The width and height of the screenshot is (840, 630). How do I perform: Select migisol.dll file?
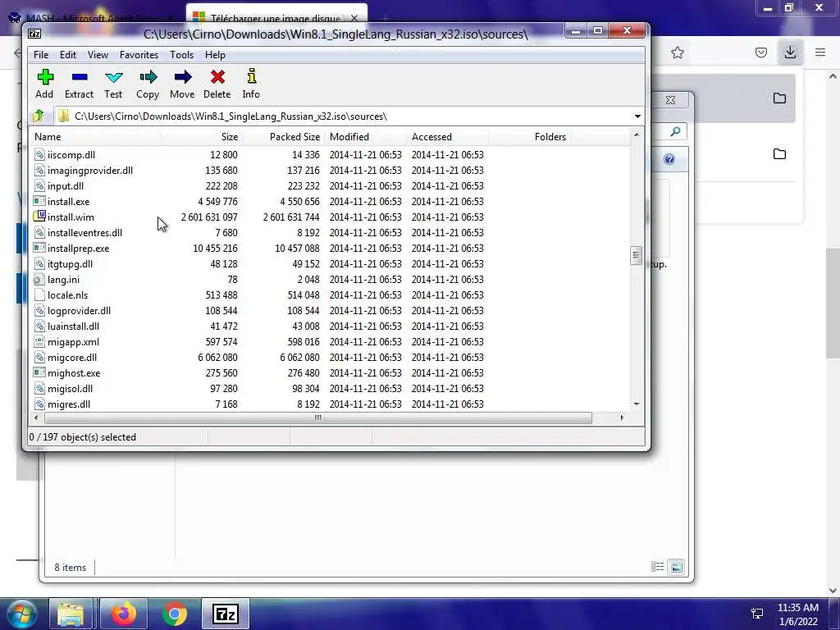click(x=71, y=388)
